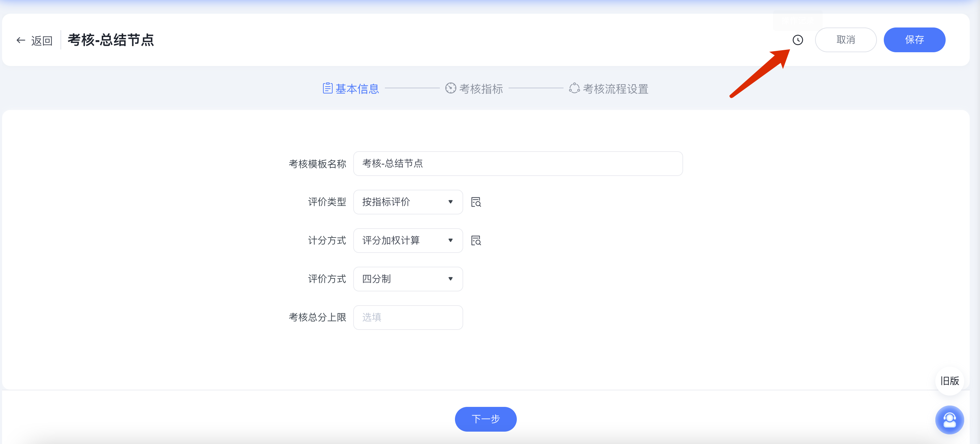Viewport: 980px width, 444px height.
Task: Open the 计分方式 dropdown
Action: click(408, 241)
